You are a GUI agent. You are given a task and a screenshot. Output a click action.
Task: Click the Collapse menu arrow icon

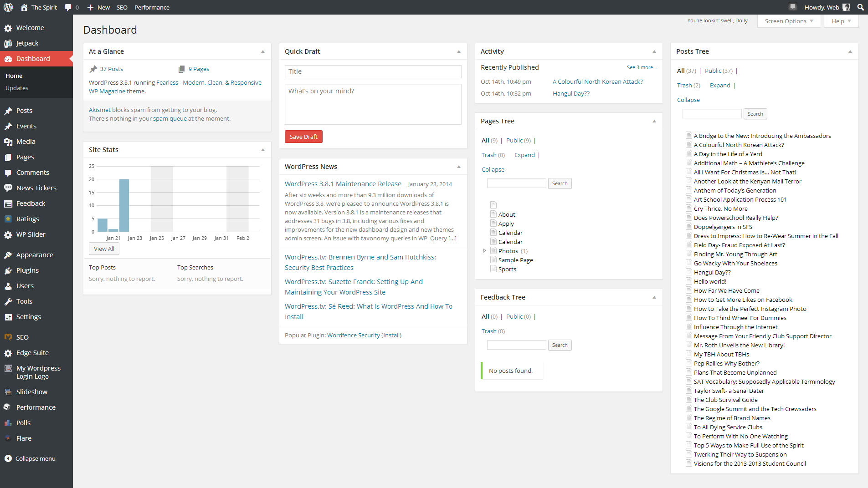(x=8, y=458)
